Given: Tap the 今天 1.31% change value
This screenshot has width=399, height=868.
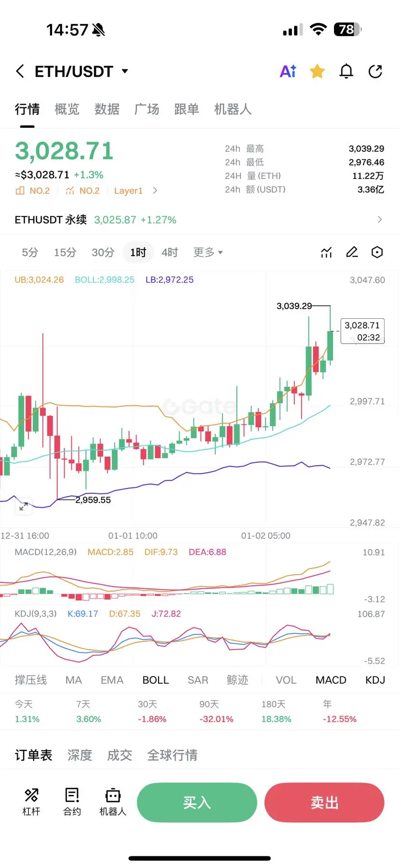Looking at the screenshot, I should click(27, 719).
